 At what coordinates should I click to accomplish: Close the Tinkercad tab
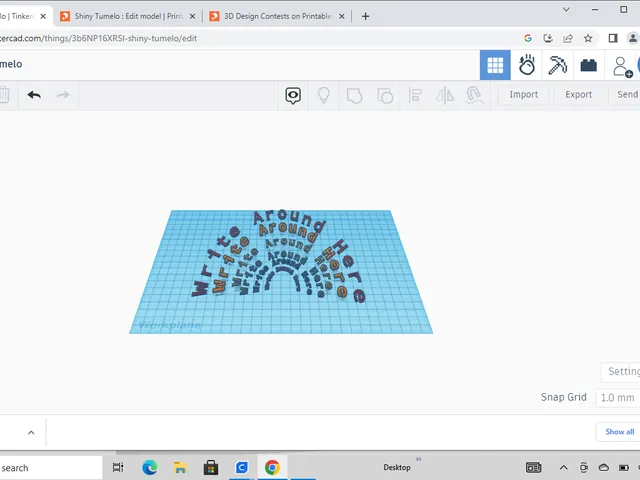[43, 16]
